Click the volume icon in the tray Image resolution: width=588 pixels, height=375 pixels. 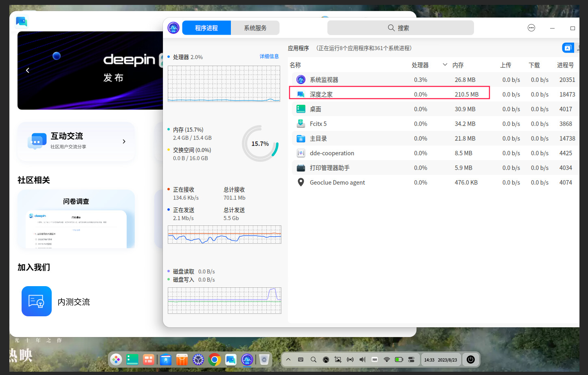362,360
